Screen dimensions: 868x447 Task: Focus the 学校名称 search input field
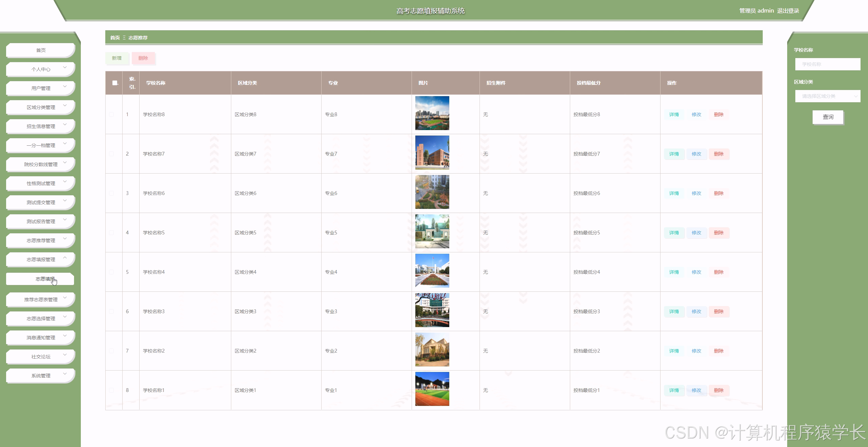tap(828, 64)
